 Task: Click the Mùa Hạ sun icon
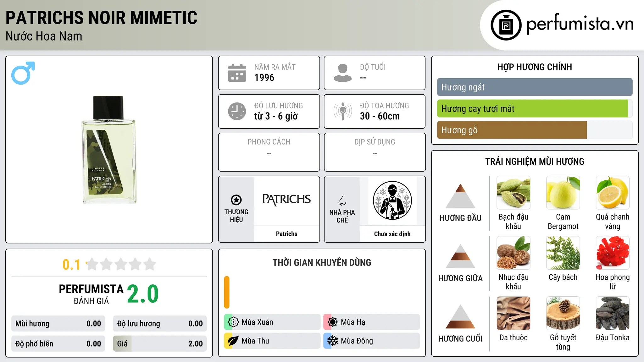(333, 322)
